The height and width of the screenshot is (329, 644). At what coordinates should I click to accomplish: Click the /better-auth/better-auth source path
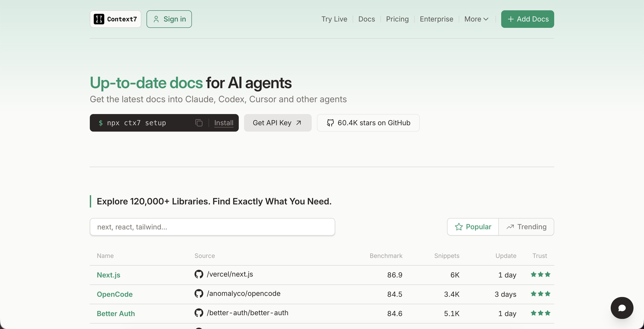[x=248, y=313]
